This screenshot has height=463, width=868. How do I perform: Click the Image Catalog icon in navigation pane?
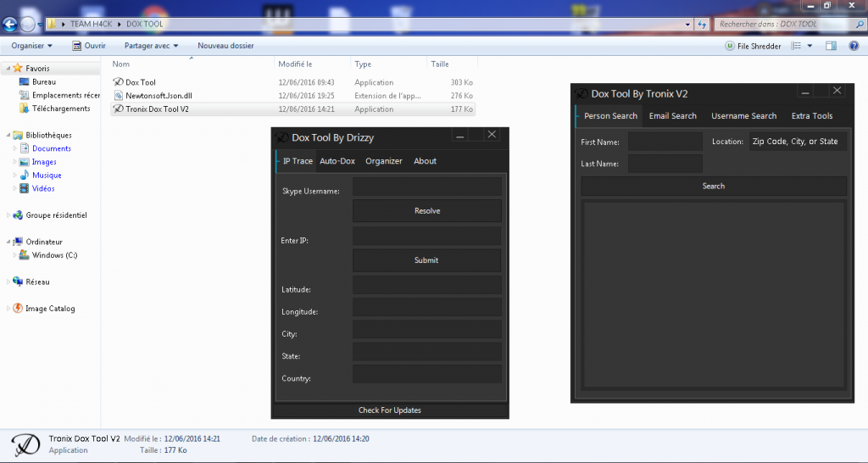coord(18,309)
